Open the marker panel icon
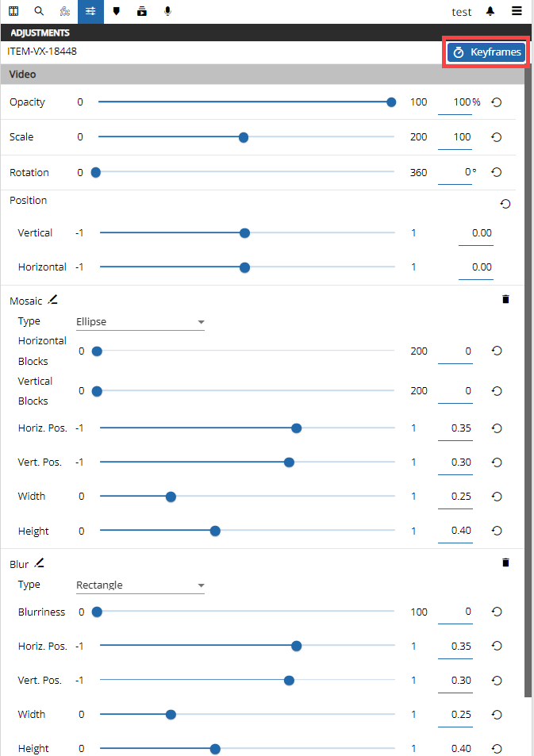Viewport: 534px width, 756px height. [117, 12]
